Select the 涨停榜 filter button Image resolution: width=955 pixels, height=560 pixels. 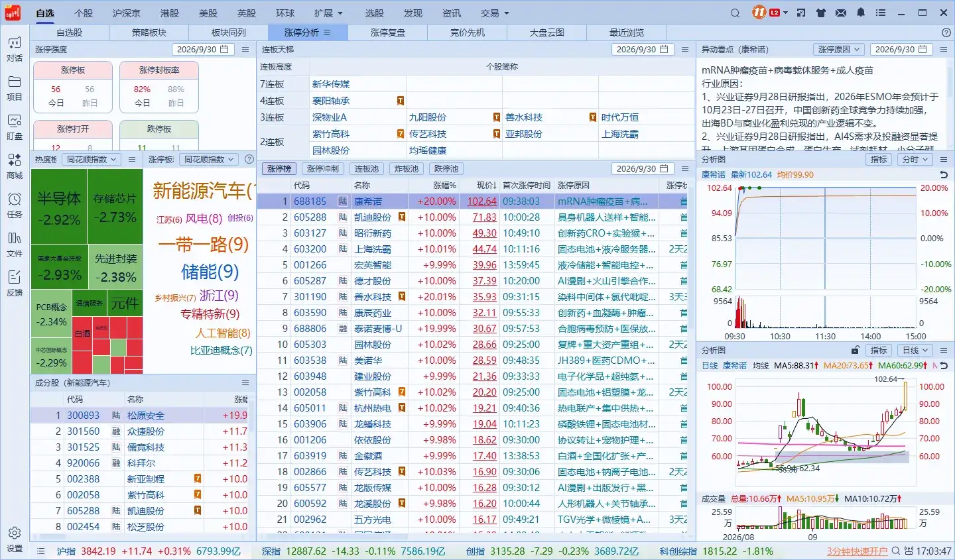tap(279, 168)
